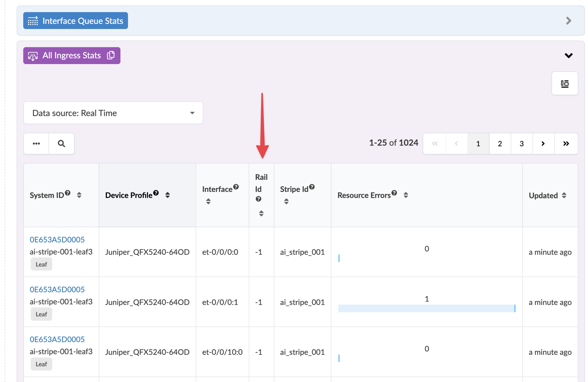Expand Interface Queue Stats with right chevron
The height and width of the screenshot is (382, 588).
568,21
